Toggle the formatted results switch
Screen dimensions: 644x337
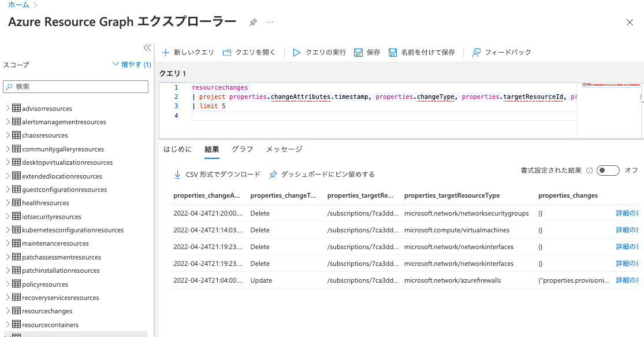pos(608,171)
